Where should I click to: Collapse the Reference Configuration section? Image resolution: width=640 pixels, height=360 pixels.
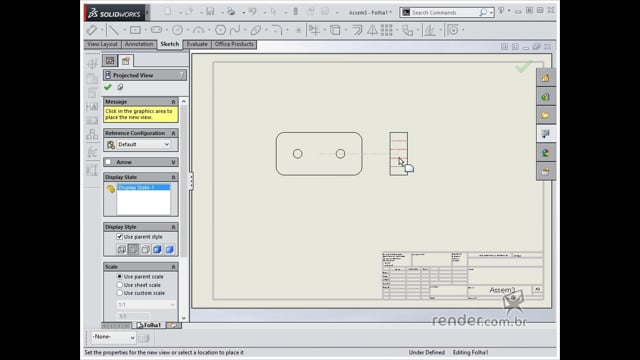tap(173, 133)
